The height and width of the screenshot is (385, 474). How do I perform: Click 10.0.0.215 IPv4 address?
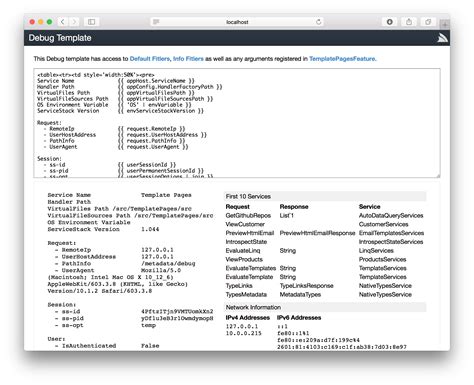(x=244, y=333)
